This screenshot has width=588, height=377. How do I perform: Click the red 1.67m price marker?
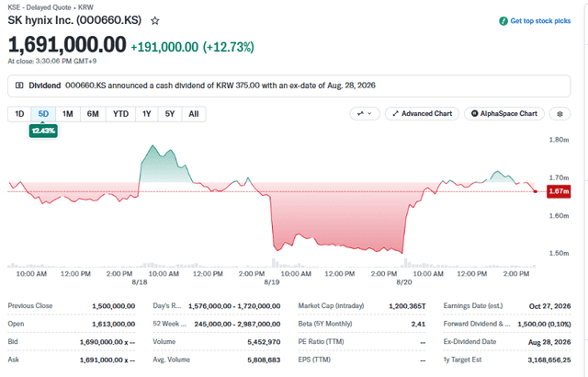click(x=559, y=191)
